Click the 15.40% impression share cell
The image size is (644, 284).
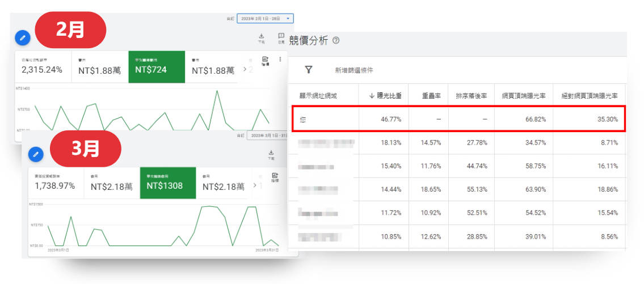coord(390,166)
